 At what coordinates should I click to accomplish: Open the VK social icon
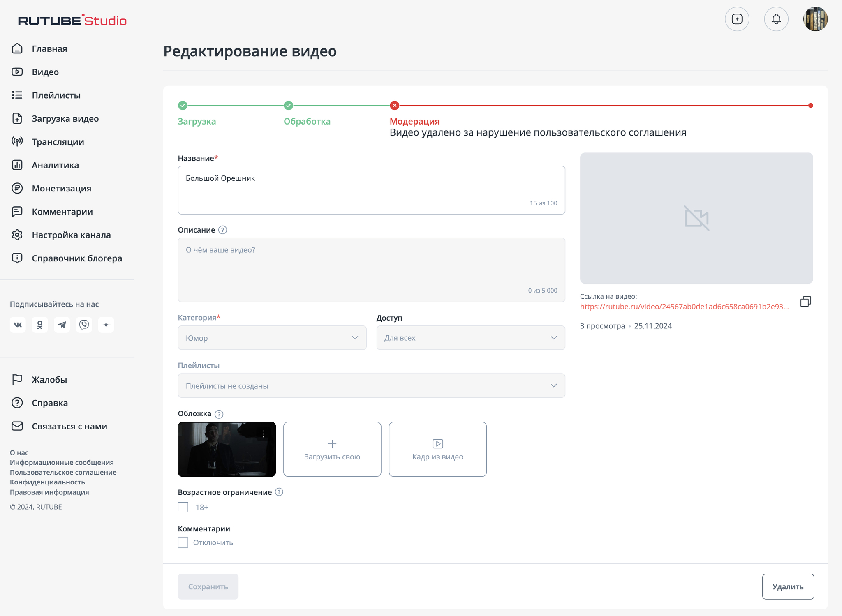tap(18, 325)
